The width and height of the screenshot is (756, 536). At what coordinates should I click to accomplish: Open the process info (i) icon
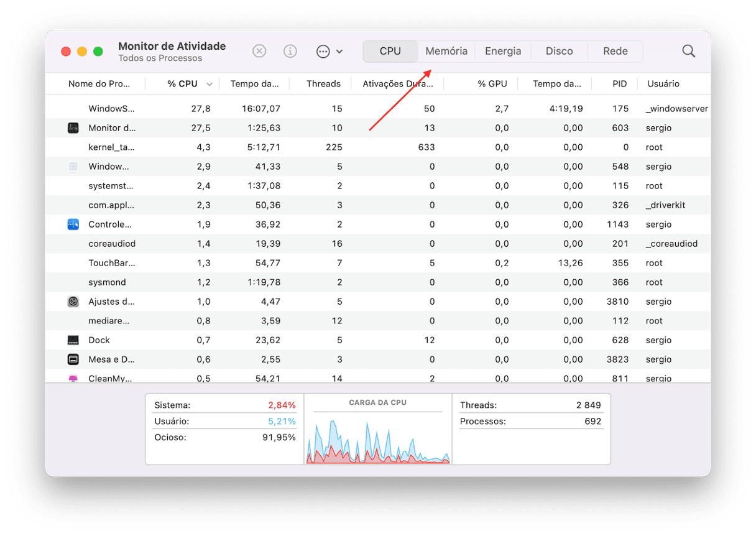290,52
